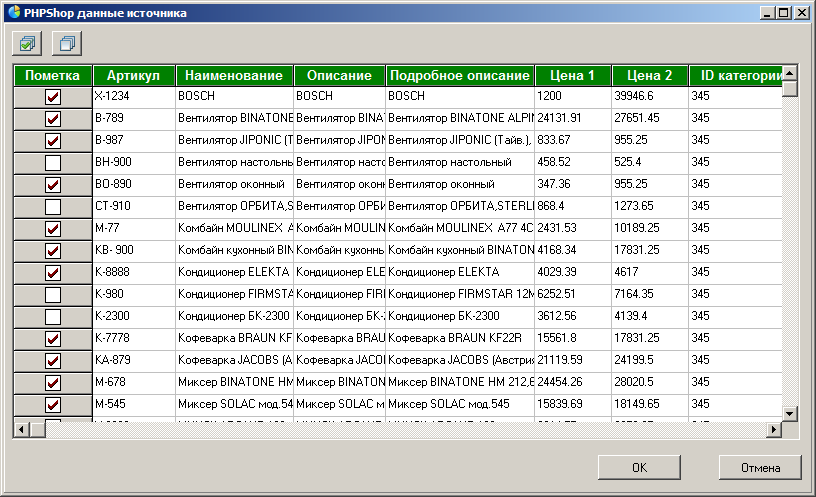Toggle the checkbox for row B-987
Screen dimensions: 816x497
point(53,141)
